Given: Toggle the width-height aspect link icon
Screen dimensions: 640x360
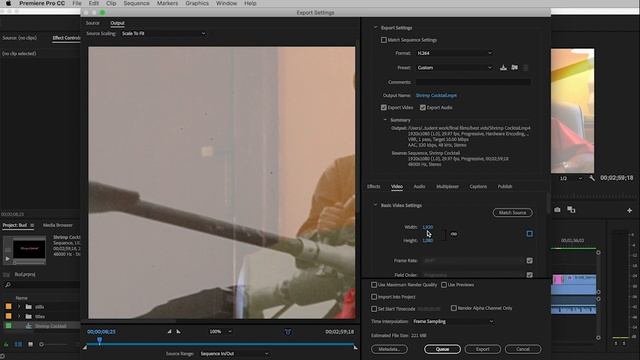Looking at the screenshot, I should point(454,234).
